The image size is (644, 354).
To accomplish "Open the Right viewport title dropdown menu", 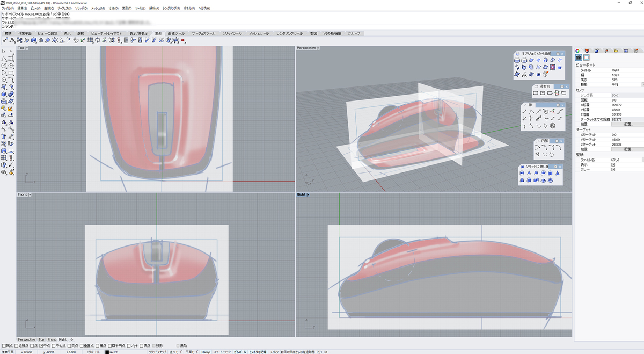I will (x=308, y=194).
